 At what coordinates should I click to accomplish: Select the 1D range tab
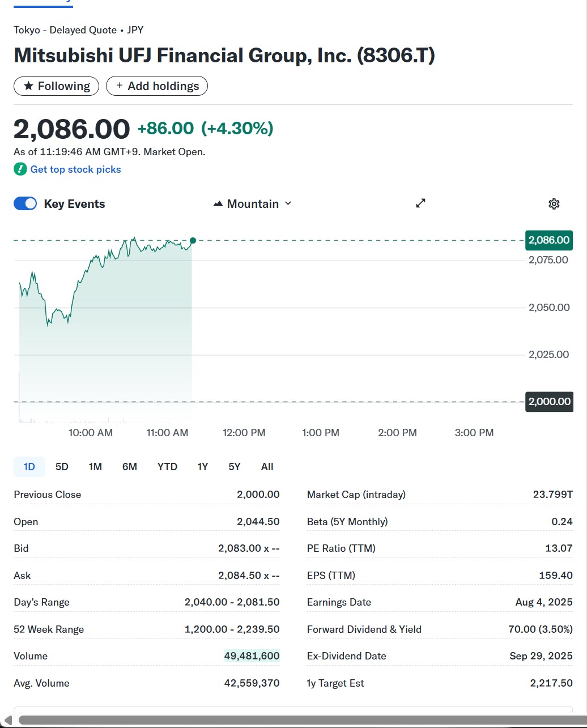click(x=29, y=467)
